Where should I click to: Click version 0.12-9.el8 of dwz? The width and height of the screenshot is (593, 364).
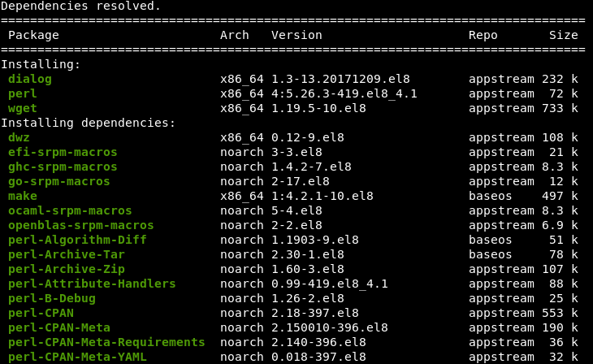(x=308, y=138)
